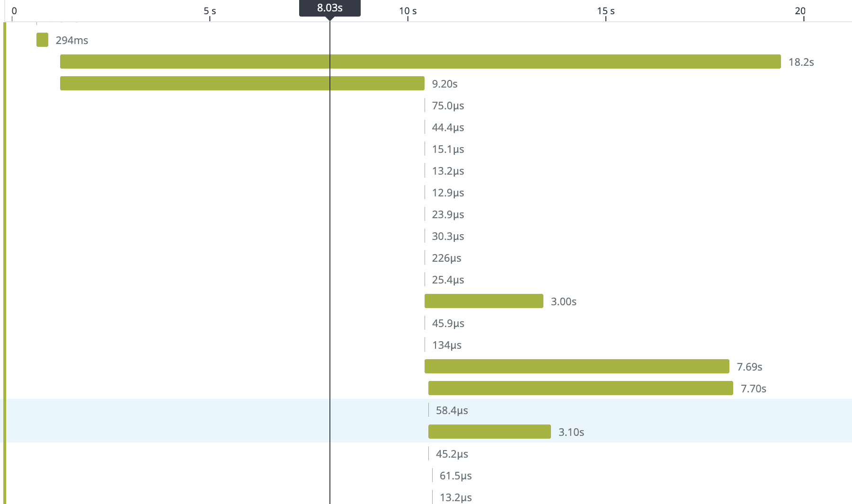Click the 5 s timeline tick
Image resolution: width=852 pixels, height=504 pixels.
[x=210, y=11]
